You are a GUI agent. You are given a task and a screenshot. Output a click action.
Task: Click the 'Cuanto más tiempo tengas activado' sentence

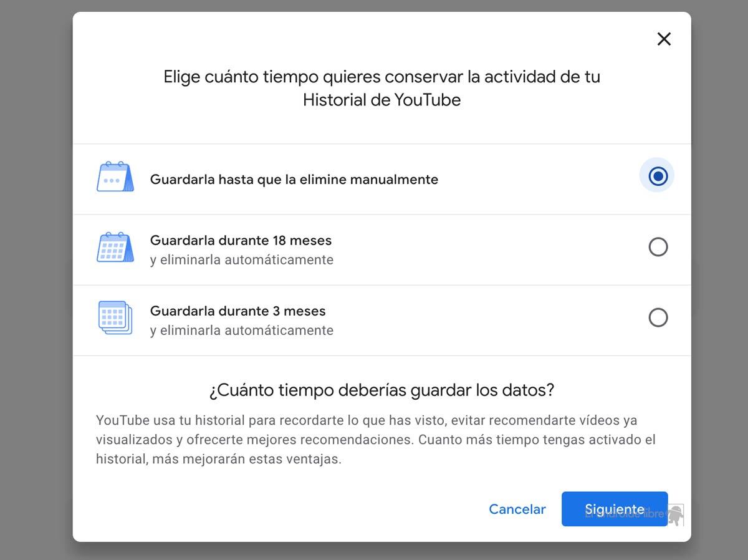(x=536, y=440)
